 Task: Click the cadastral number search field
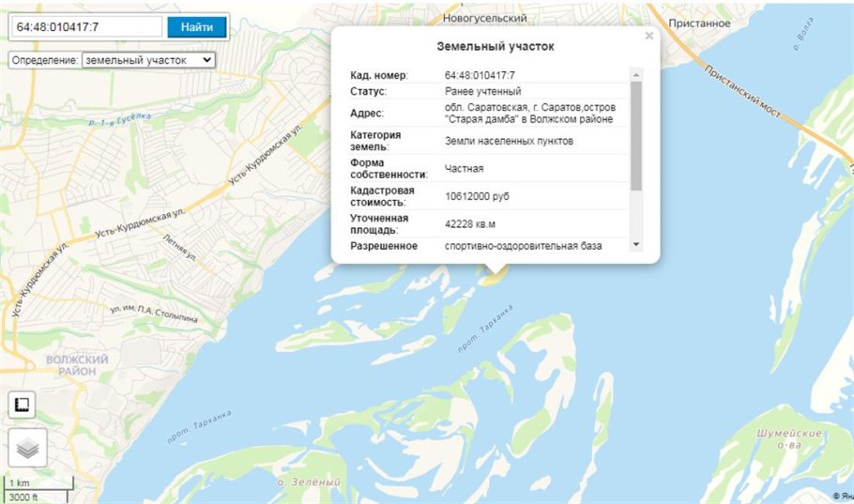(x=88, y=27)
